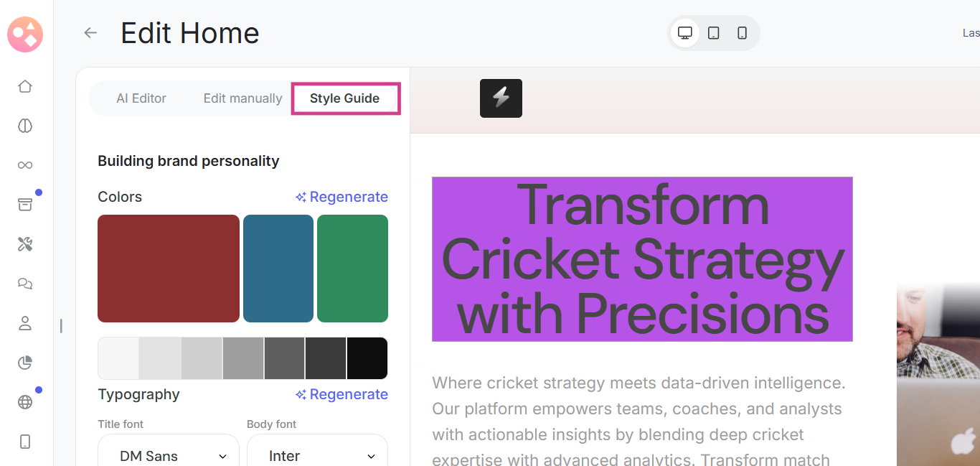
Task: Switch to tablet preview mode
Action: click(x=714, y=33)
